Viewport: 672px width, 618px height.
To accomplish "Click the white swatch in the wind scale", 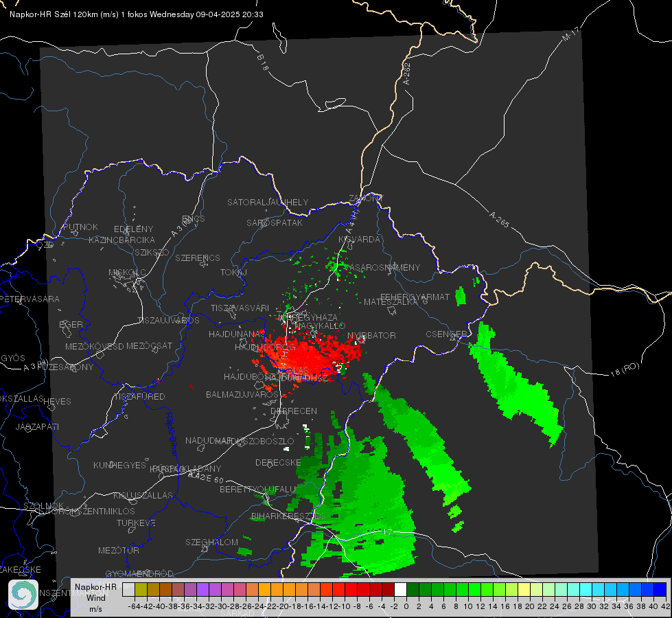I will 400,590.
